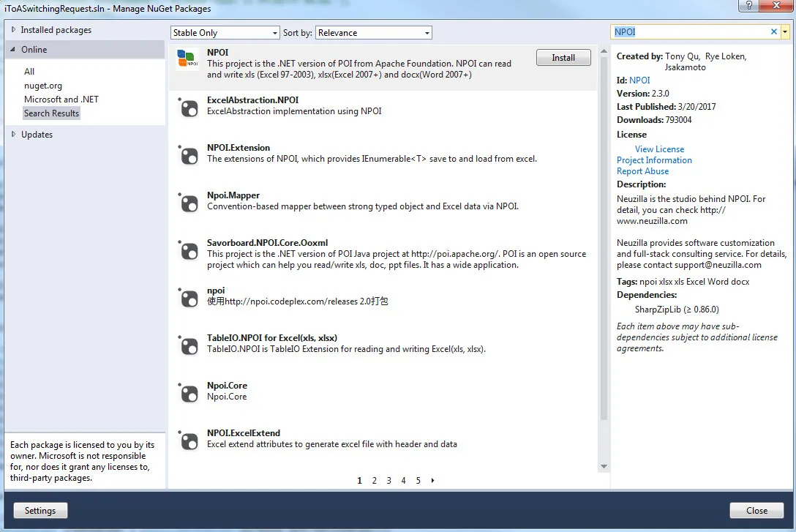
Task: Open the Project Information link
Action: pos(654,160)
